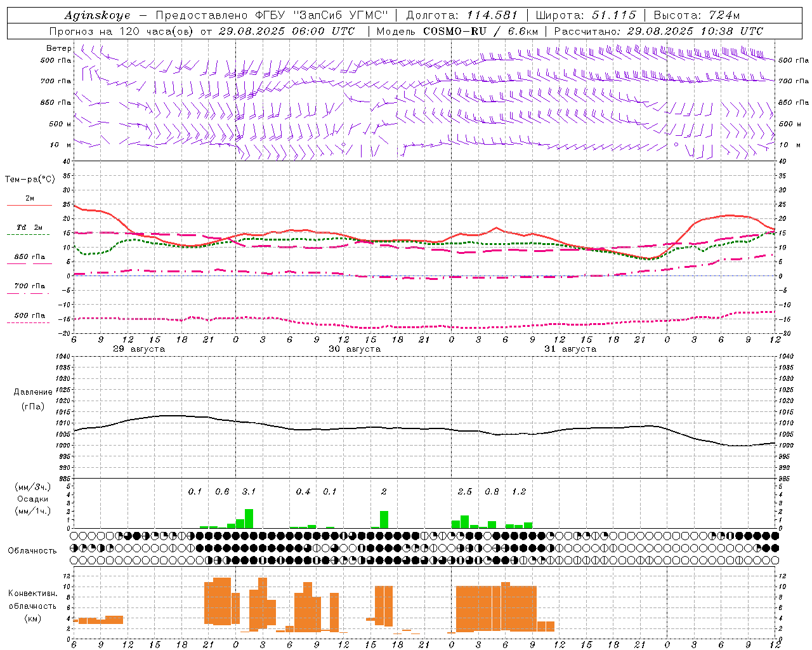Click the precipitation total 1.2
812x650 pixels.
519,492
